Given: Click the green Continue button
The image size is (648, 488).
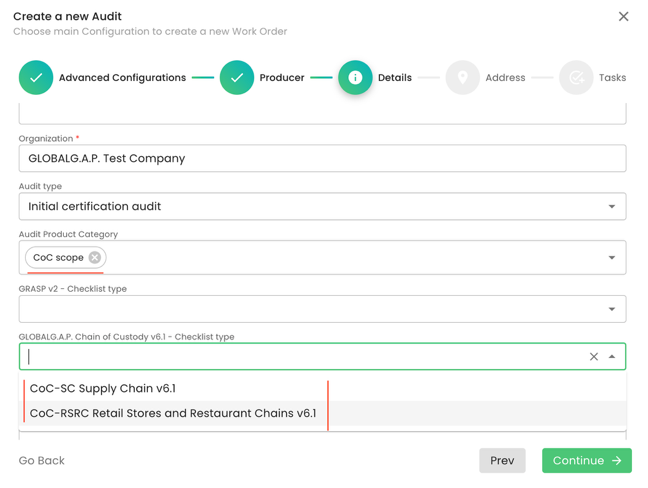Looking at the screenshot, I should point(586,461).
